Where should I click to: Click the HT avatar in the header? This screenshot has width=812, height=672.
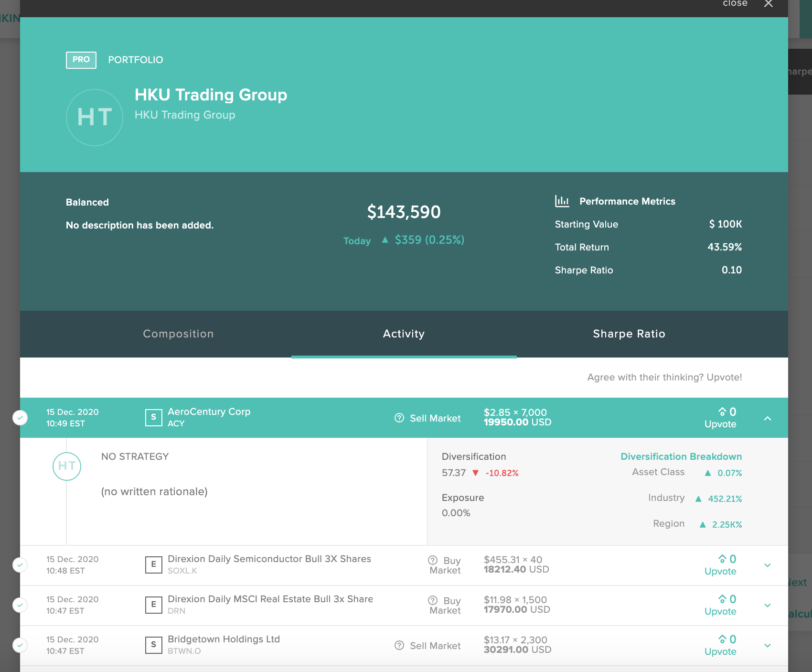[x=95, y=117]
